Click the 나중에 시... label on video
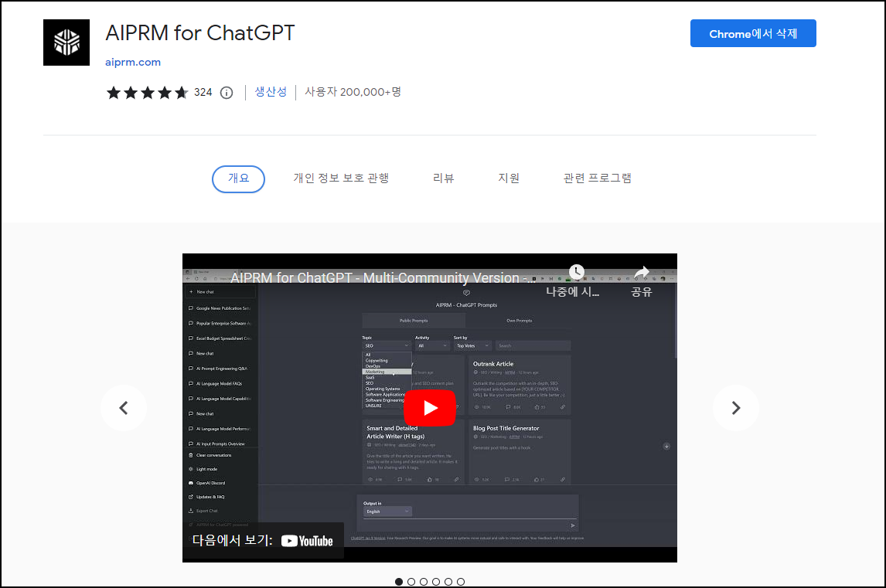The height and width of the screenshot is (588, 886). (x=572, y=292)
